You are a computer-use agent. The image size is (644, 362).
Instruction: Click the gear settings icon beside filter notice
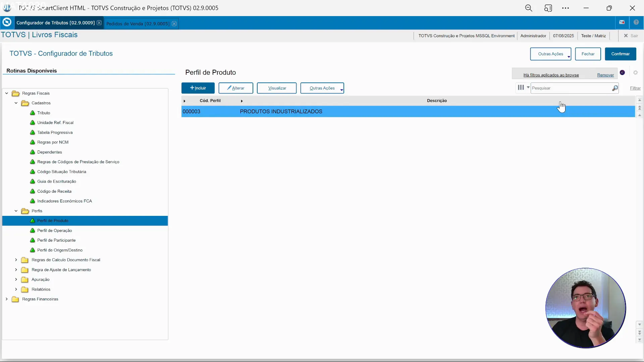[x=635, y=73]
